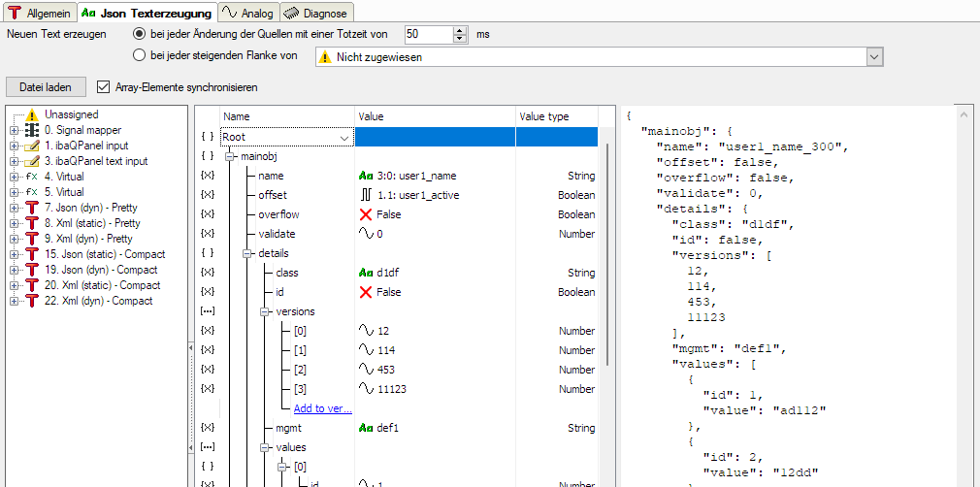The width and height of the screenshot is (980, 487).
Task: Switch to the Analog tab
Action: click(249, 12)
